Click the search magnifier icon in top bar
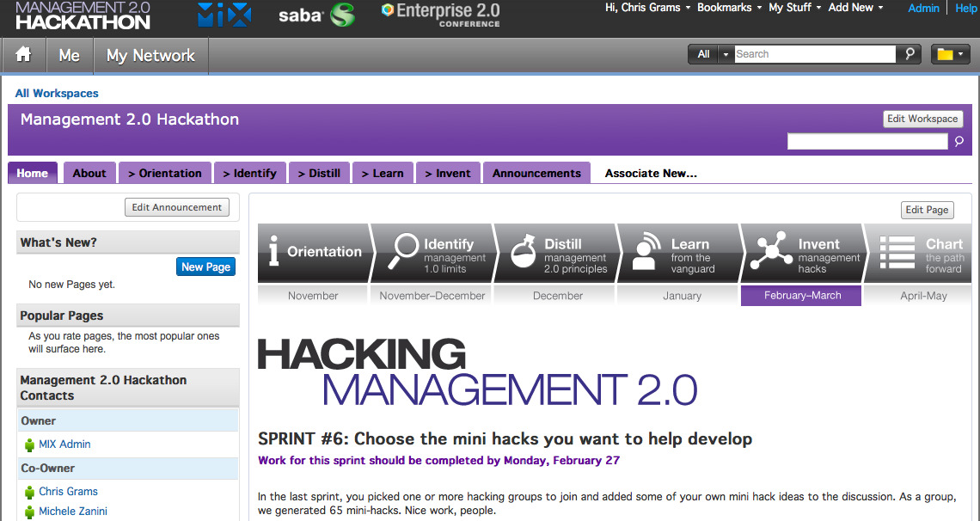 909,54
